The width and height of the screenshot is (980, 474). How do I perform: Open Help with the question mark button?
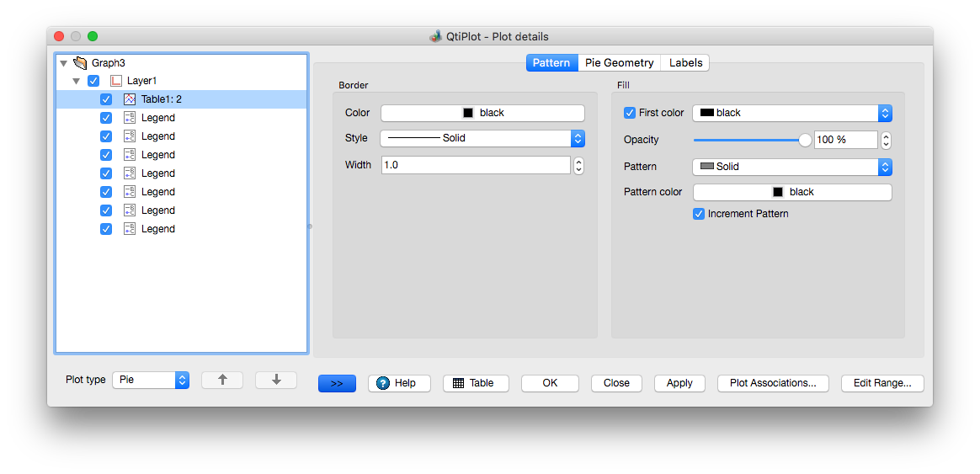click(398, 383)
